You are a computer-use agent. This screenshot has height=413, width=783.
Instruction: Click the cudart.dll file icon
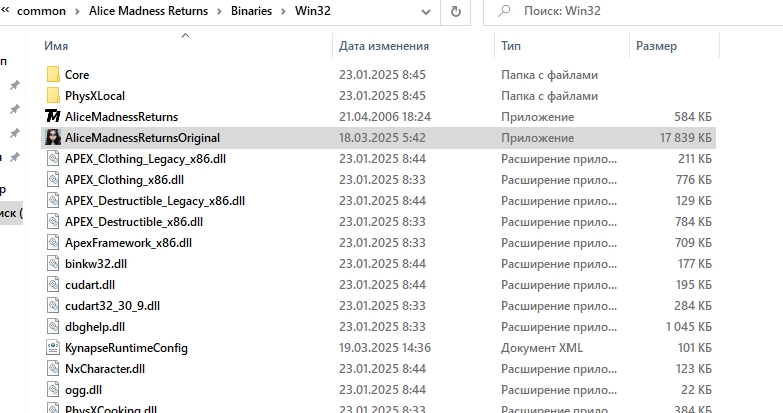click(53, 284)
